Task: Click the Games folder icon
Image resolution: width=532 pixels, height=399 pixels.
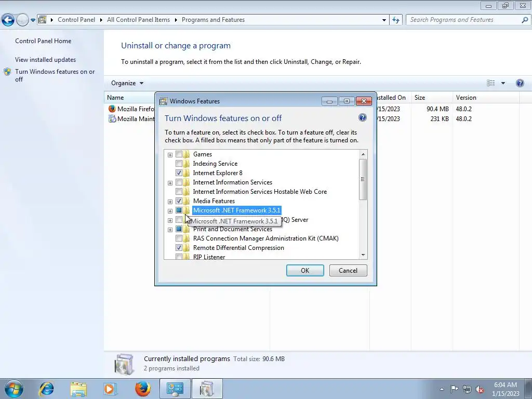Action: (187, 154)
